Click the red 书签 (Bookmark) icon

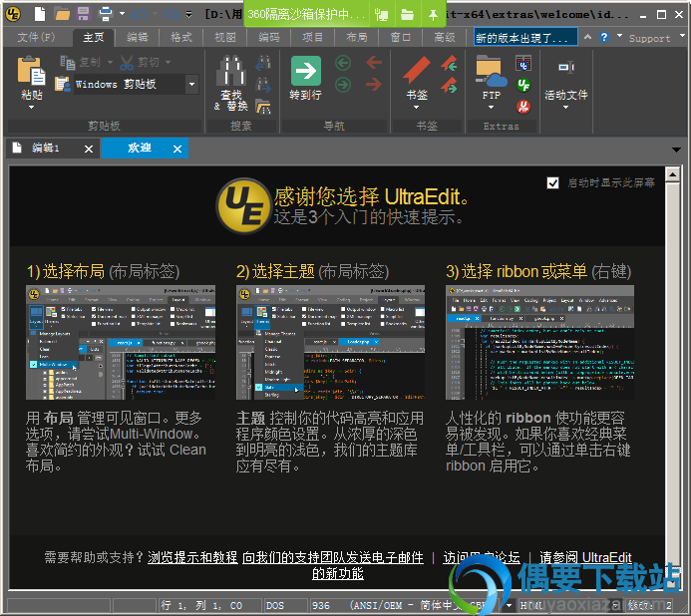[x=417, y=70]
